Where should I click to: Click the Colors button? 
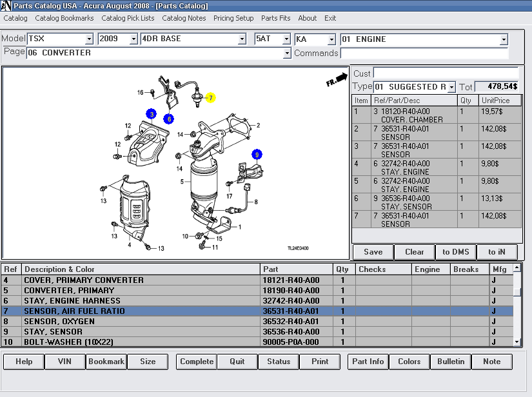click(x=409, y=362)
